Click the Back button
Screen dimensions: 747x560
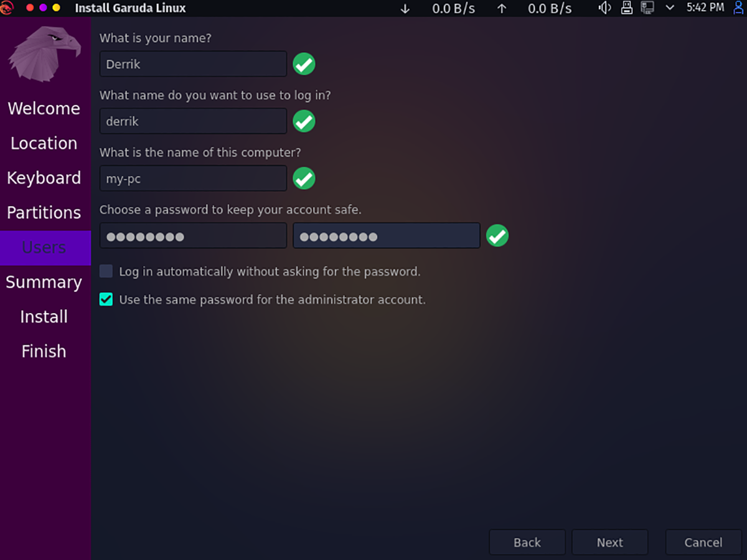tap(527, 543)
